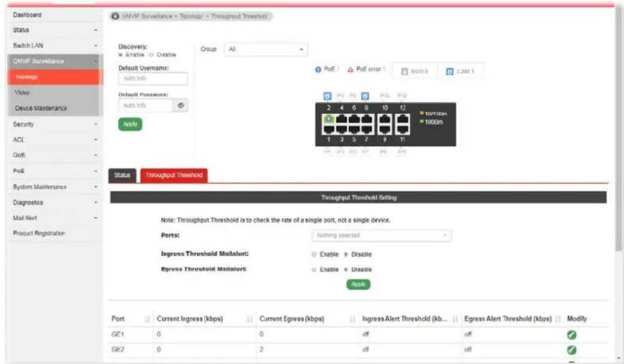Open the Group dropdown

(x=266, y=49)
